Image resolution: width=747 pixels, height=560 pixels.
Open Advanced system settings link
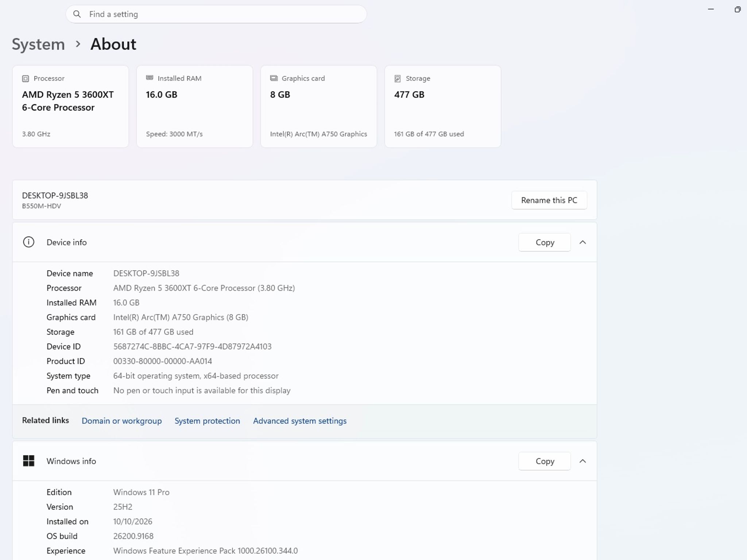point(300,421)
